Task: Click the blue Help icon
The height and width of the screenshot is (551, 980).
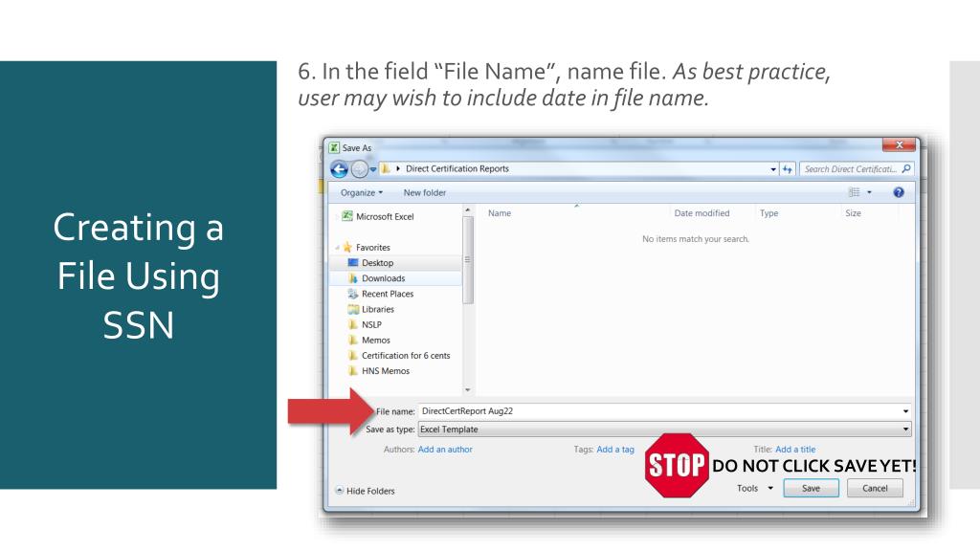Action: [x=899, y=192]
